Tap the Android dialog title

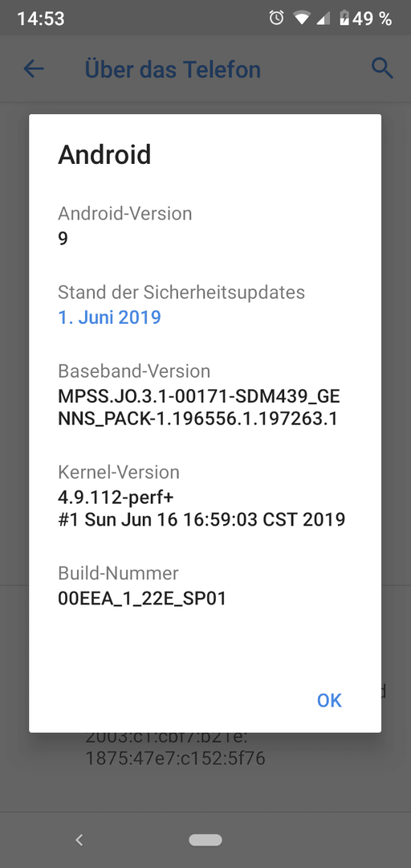(x=104, y=154)
